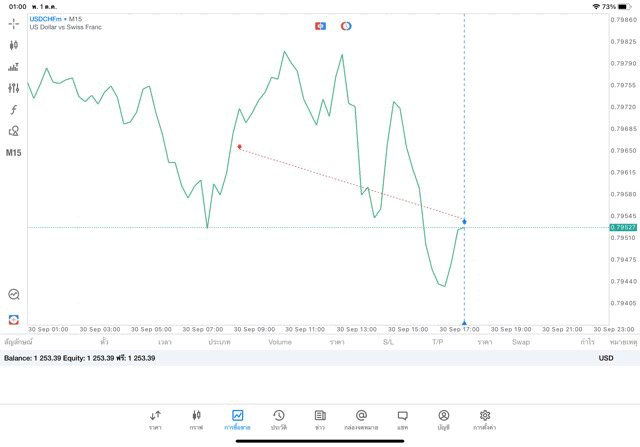Open the chart type candlestick icon

[14, 45]
